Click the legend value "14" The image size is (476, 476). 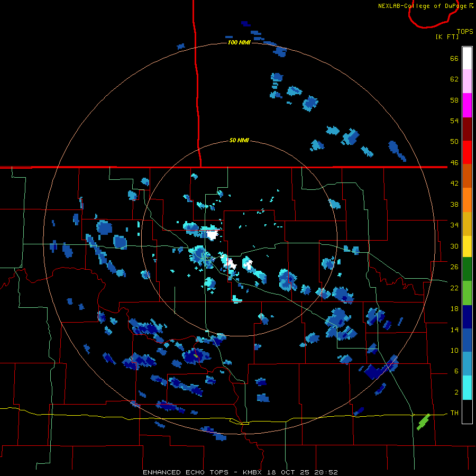tap(454, 329)
